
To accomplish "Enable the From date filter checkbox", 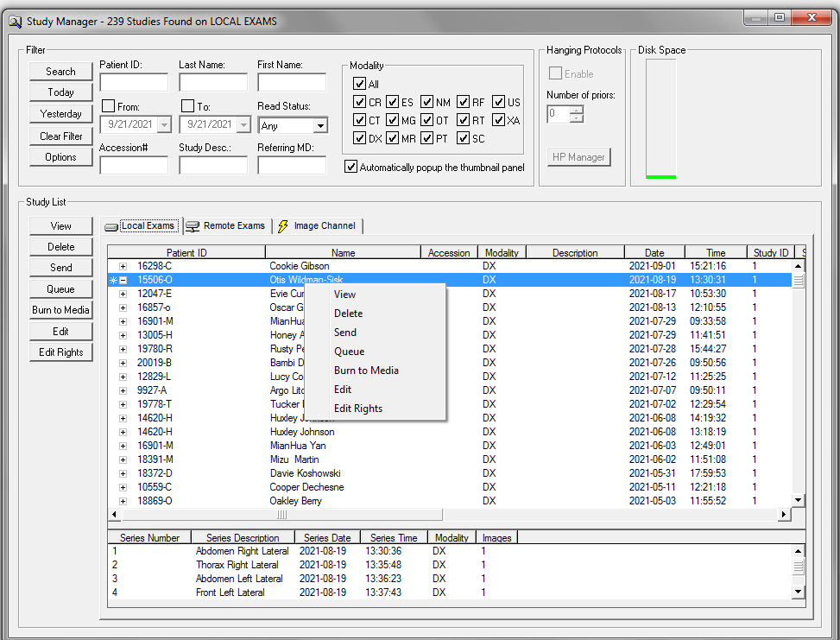I will [x=108, y=106].
